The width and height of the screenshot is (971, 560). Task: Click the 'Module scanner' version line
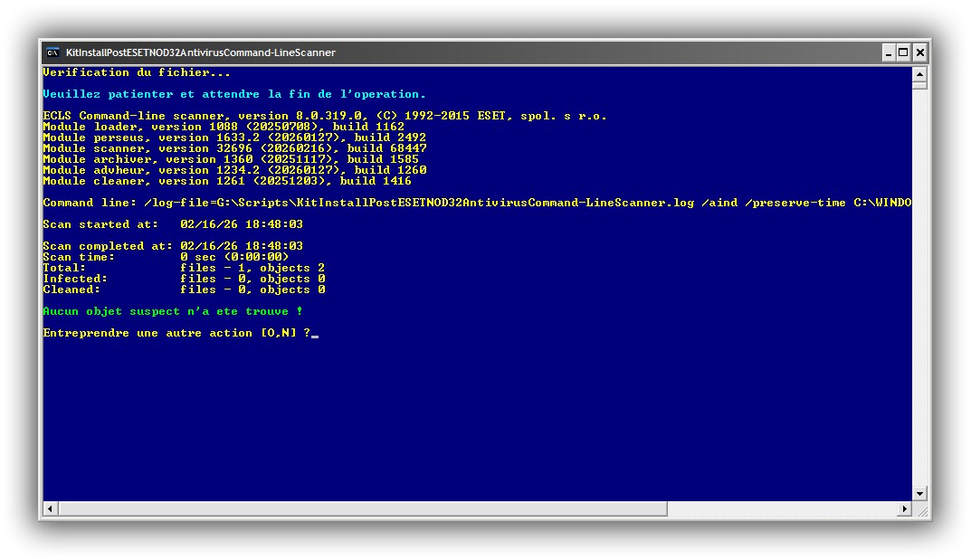click(x=234, y=148)
